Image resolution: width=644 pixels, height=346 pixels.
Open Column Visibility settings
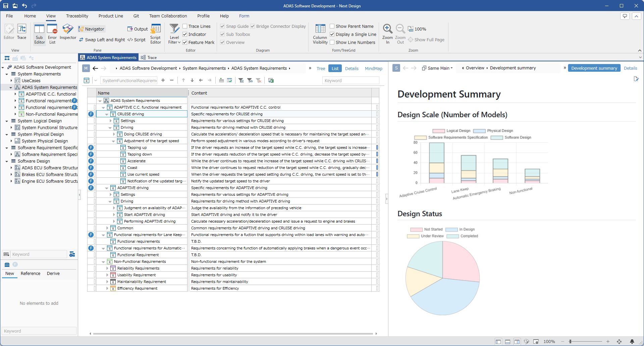[320, 34]
